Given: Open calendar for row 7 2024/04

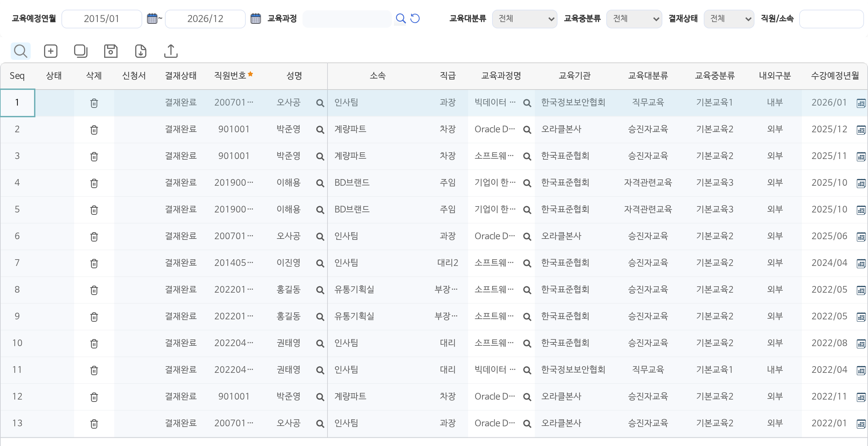Looking at the screenshot, I should (861, 263).
